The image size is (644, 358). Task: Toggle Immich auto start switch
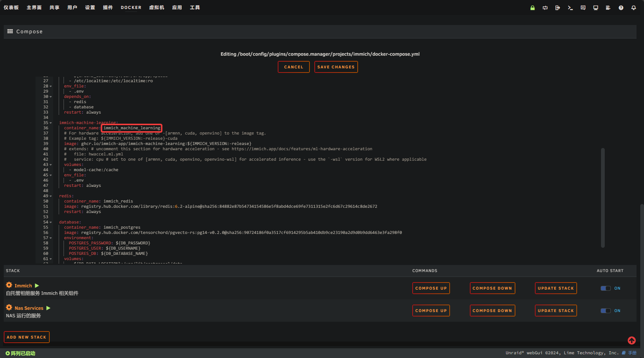click(606, 288)
